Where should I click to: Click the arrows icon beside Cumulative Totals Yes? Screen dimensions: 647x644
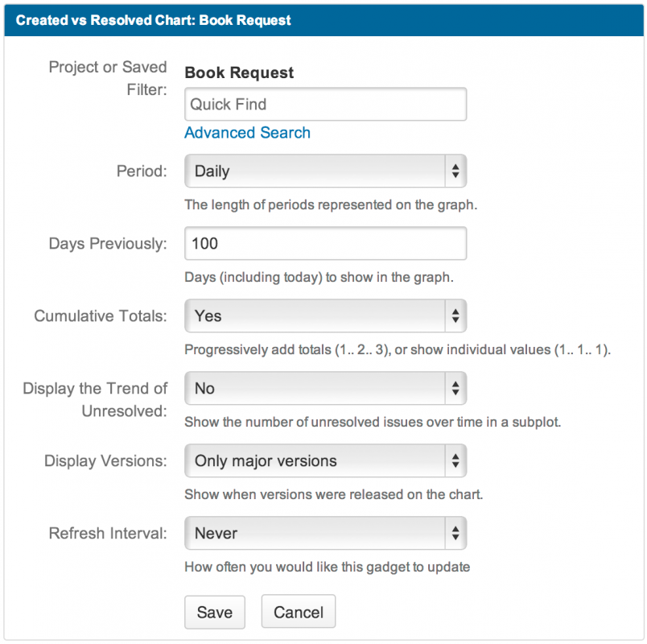[455, 316]
